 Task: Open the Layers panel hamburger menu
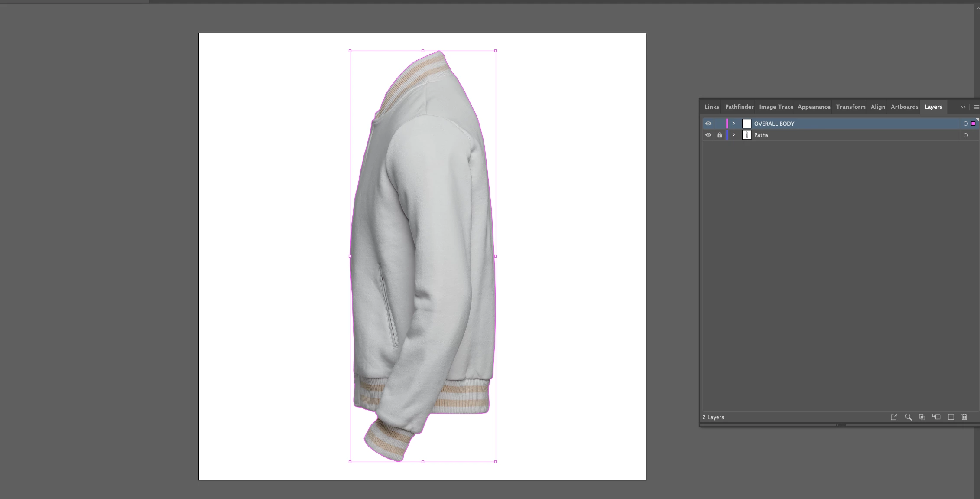[976, 107]
